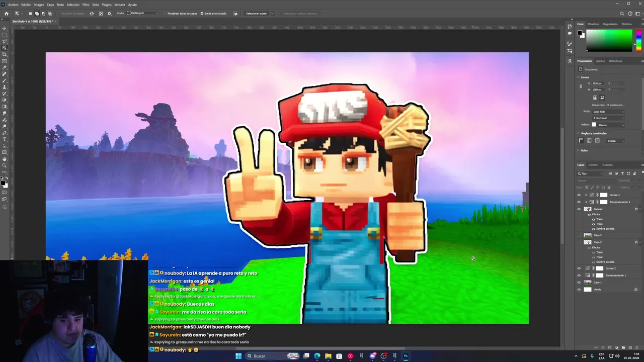Enable Muestrear todas las capas checkbox

[165, 14]
